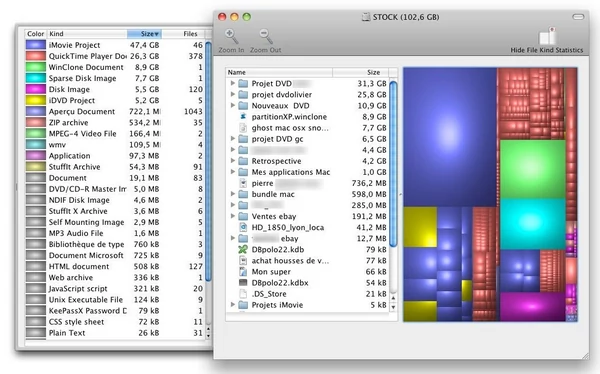Select the partitionXP.winclone file icon
The height and width of the screenshot is (374, 600).
tap(243, 117)
